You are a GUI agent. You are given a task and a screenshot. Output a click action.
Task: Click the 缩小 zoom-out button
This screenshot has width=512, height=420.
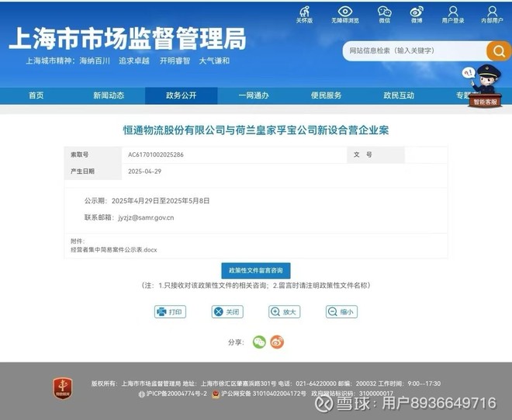(341, 312)
